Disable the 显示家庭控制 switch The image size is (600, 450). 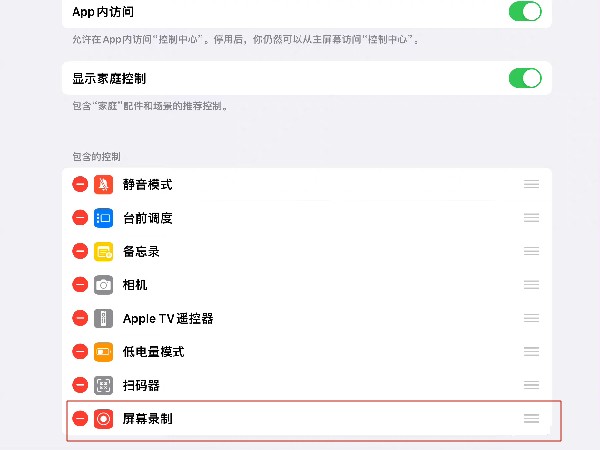pos(525,78)
